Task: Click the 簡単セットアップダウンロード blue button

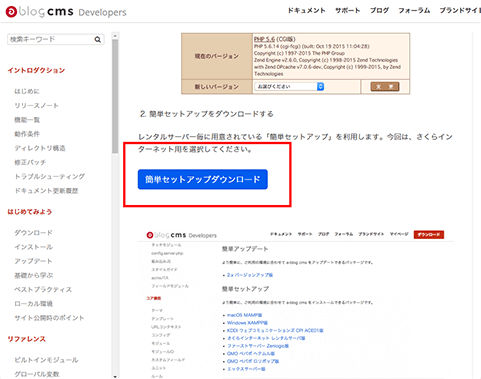Action: point(203,179)
